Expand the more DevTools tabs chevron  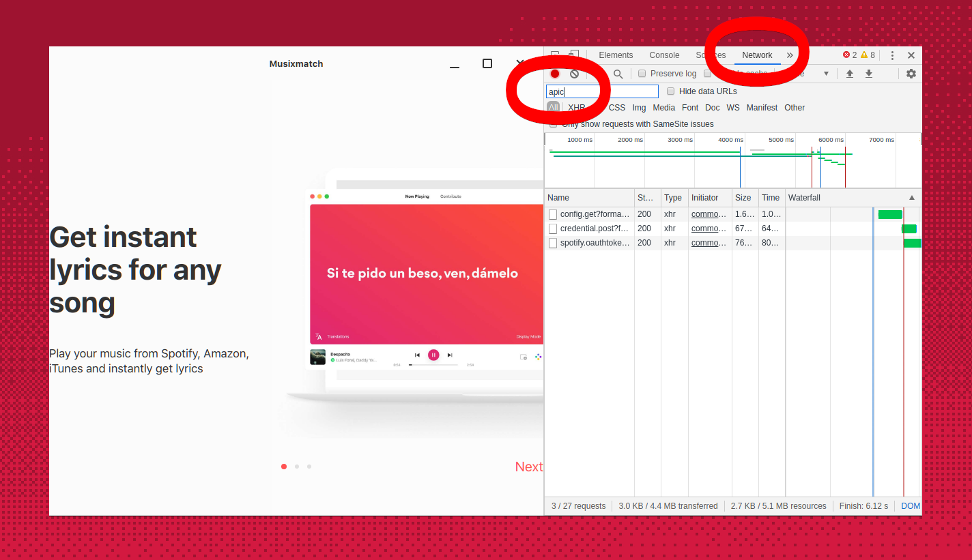(x=790, y=55)
